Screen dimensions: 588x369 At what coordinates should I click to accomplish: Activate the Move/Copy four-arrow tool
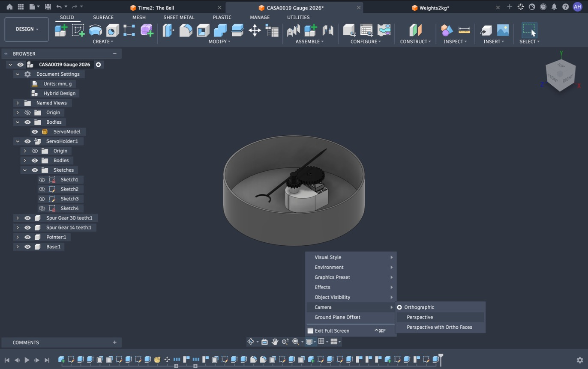[255, 30]
